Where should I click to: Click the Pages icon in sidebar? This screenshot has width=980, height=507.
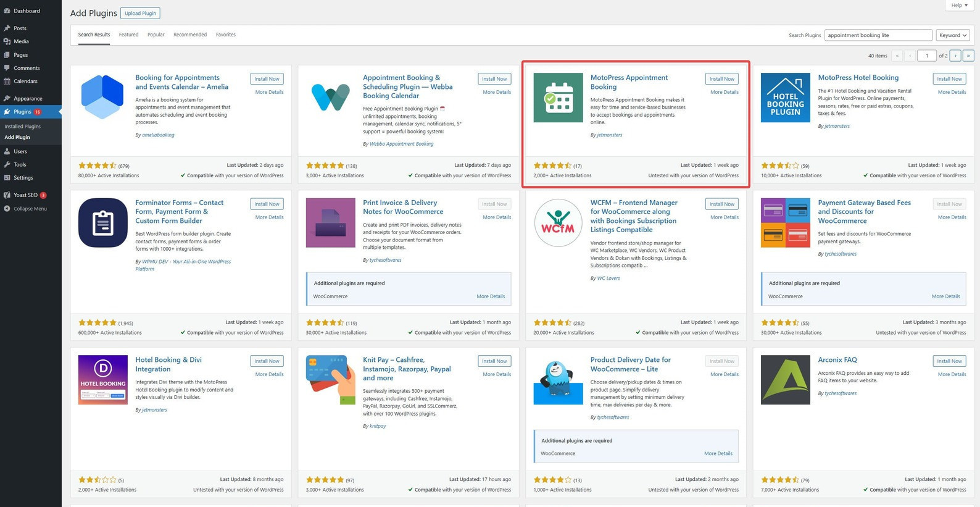click(x=7, y=55)
